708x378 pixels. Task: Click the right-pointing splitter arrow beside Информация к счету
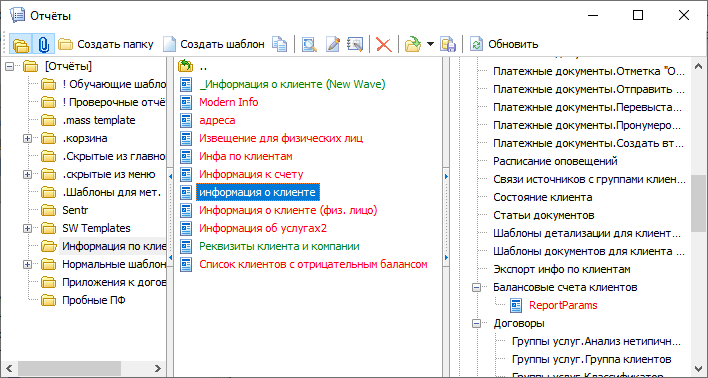(x=446, y=177)
